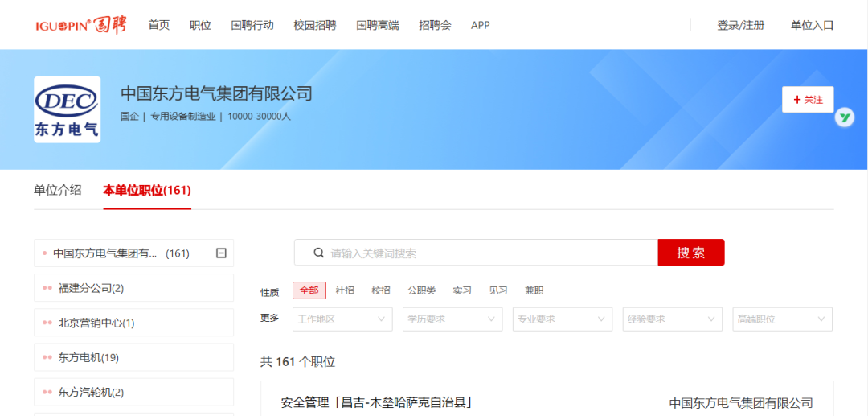Image resolution: width=868 pixels, height=416 pixels.
Task: Select the 全部 job type filter
Action: coord(309,290)
